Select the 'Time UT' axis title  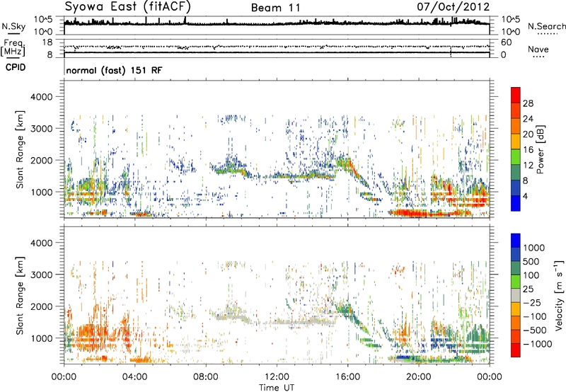pos(277,387)
